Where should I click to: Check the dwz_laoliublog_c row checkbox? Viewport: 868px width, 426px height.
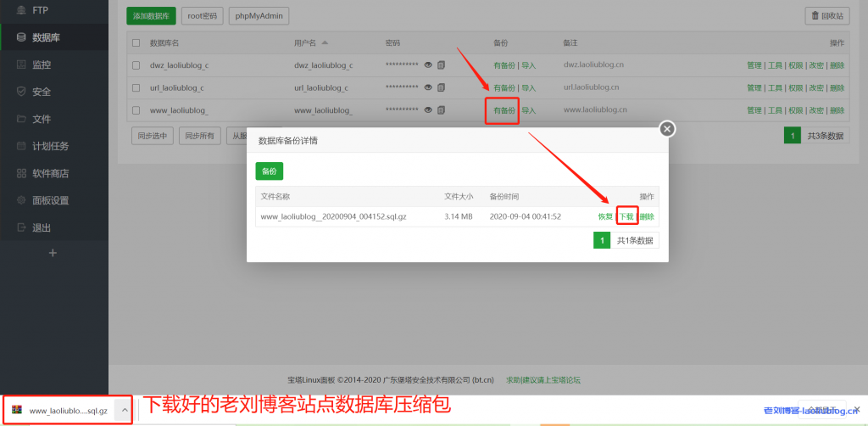[x=136, y=64]
